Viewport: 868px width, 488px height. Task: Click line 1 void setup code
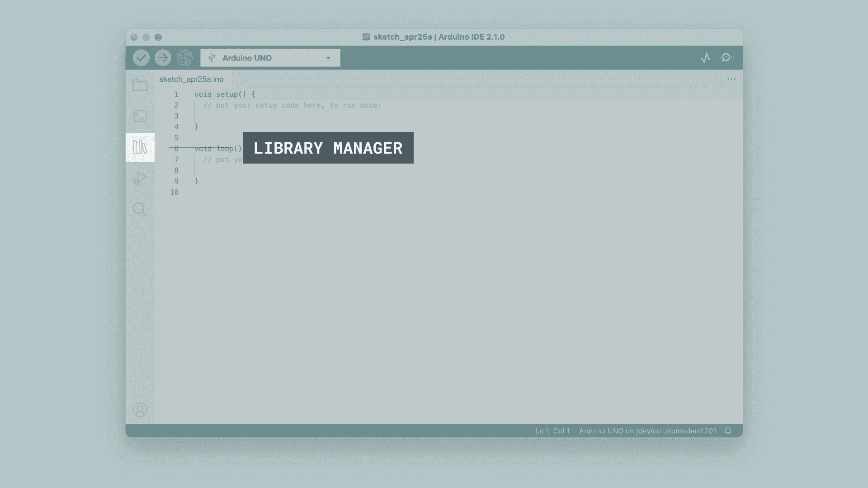pyautogui.click(x=225, y=94)
